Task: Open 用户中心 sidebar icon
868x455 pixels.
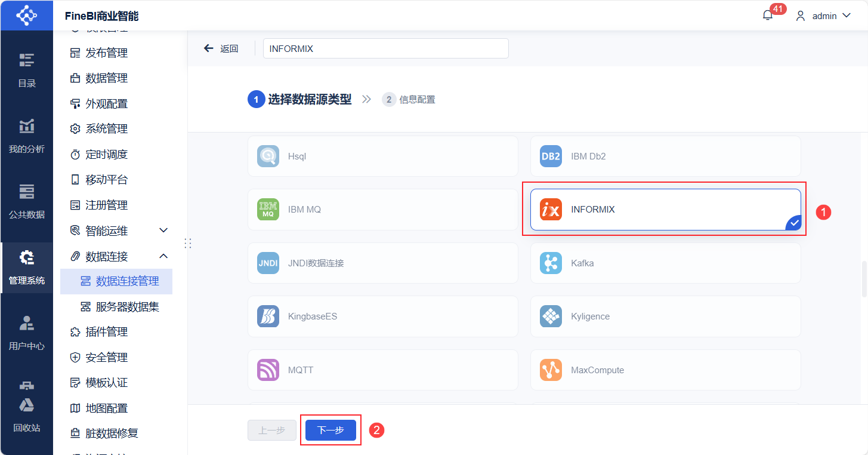Action: coord(26,322)
